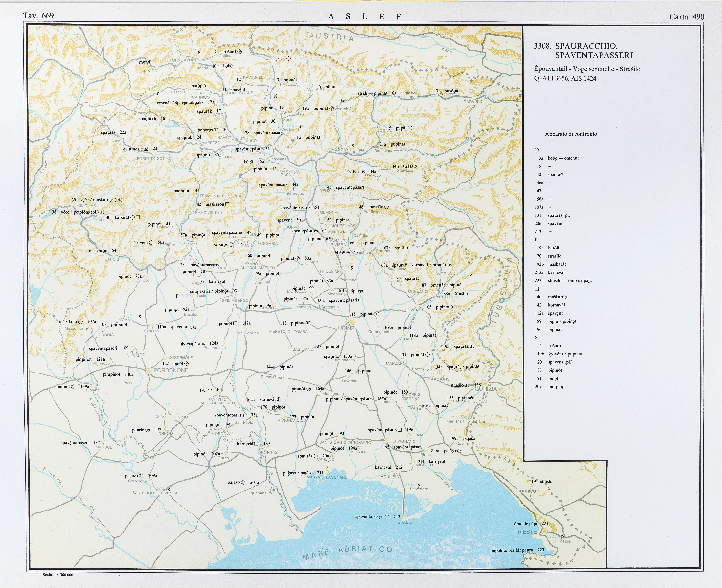The image size is (722, 588).
Task: Click the square symbol beside maškarọn at 42
Action: point(227,204)
